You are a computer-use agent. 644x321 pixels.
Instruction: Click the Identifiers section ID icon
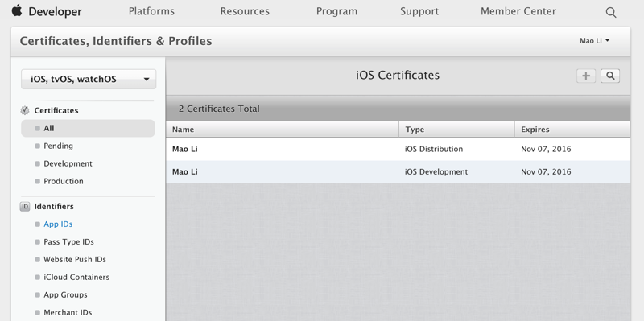[25, 207]
